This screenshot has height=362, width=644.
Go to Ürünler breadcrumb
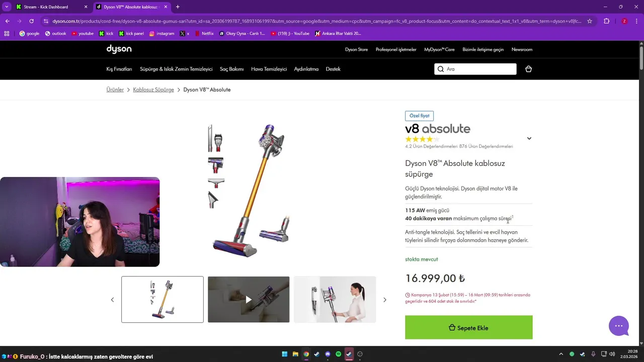(x=115, y=89)
